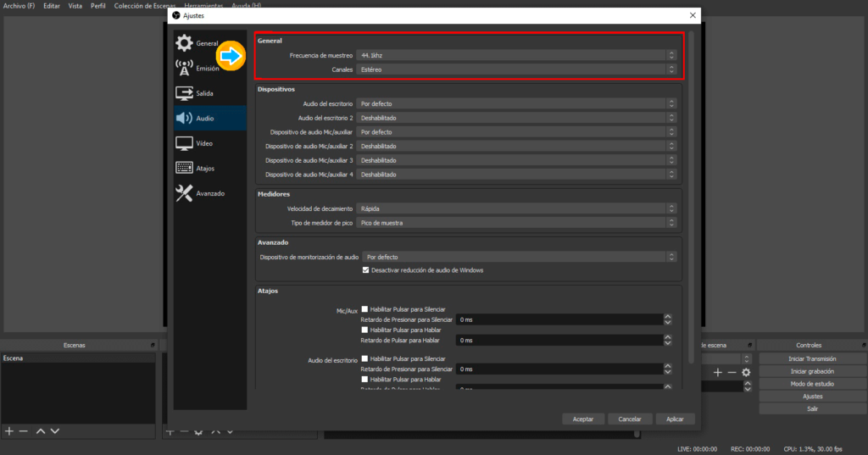This screenshot has width=868, height=455.
Task: Select the Emisión antenna icon
Action: click(184, 69)
